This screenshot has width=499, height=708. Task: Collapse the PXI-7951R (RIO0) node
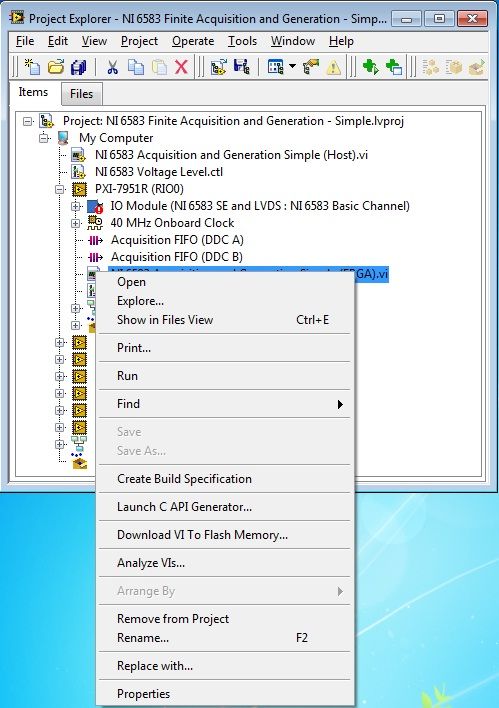tap(60, 189)
